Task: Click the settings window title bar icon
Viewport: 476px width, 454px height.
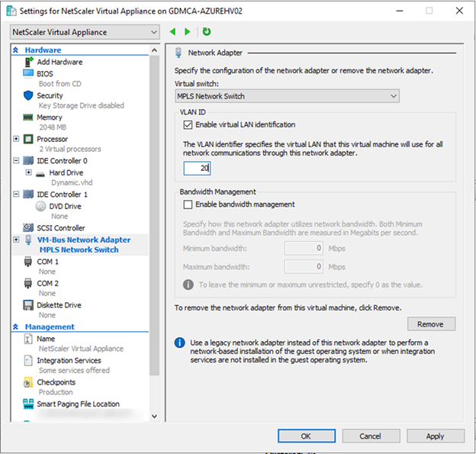Action: [11, 11]
